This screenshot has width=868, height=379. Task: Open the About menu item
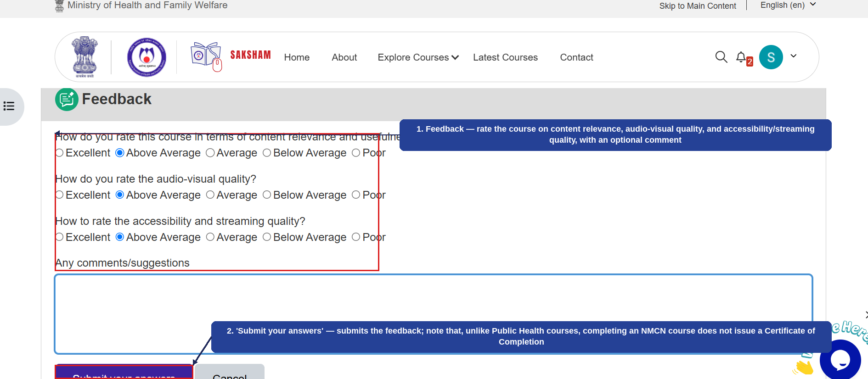coord(344,57)
